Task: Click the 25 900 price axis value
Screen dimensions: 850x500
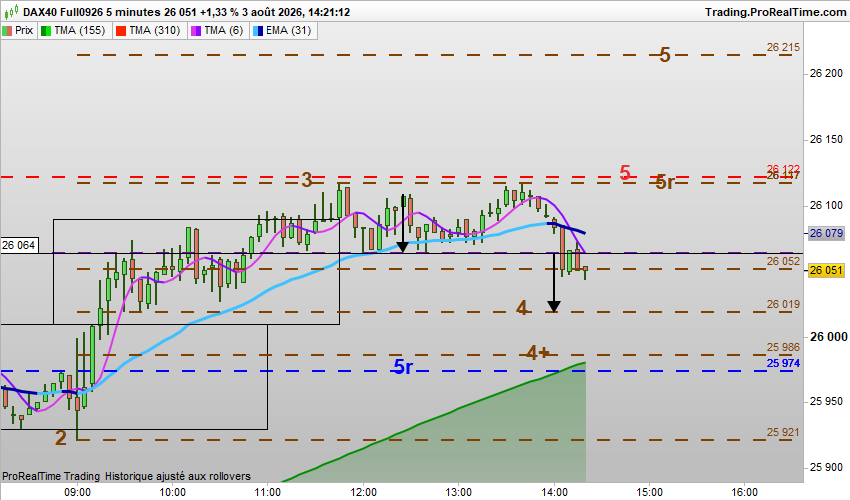Action: (x=826, y=467)
